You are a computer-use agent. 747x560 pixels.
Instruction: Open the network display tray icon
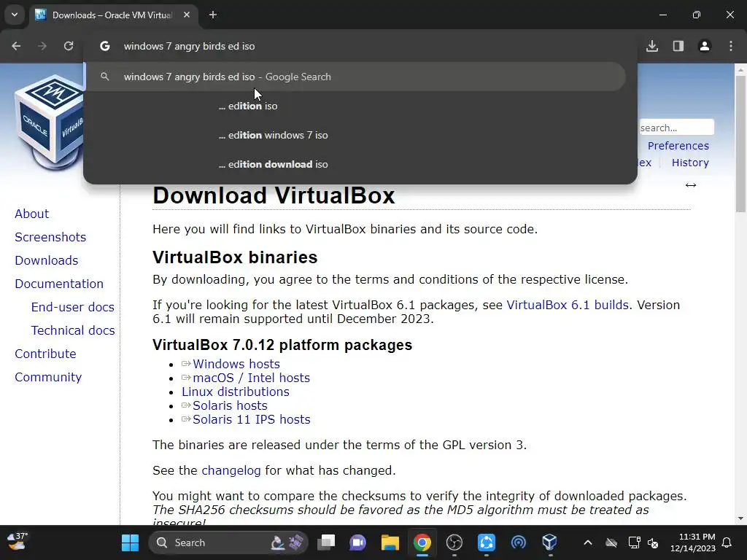[x=634, y=542]
